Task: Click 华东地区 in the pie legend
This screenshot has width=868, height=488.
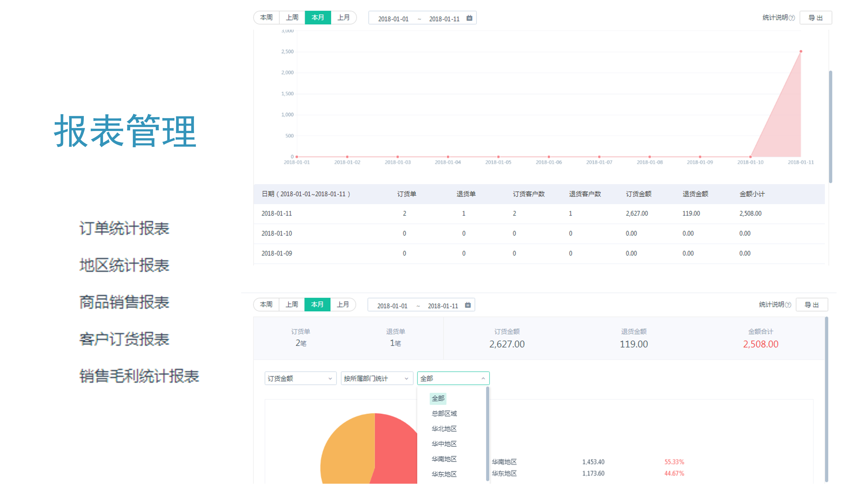Action: [504, 474]
